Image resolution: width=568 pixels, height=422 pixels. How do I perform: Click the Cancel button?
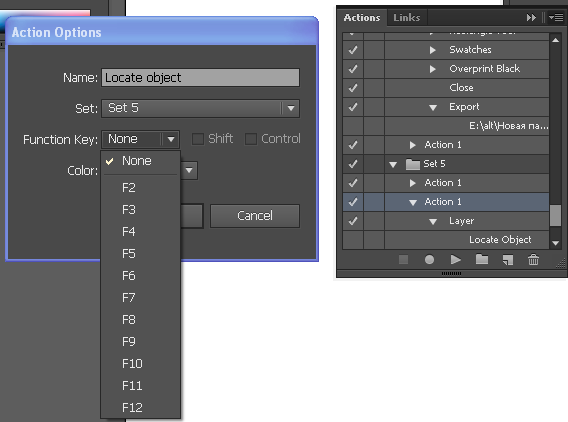[x=255, y=216]
